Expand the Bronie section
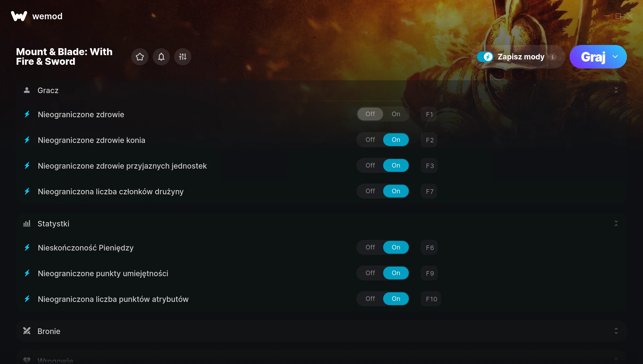Viewport: 643px width, 364px height. (x=616, y=331)
